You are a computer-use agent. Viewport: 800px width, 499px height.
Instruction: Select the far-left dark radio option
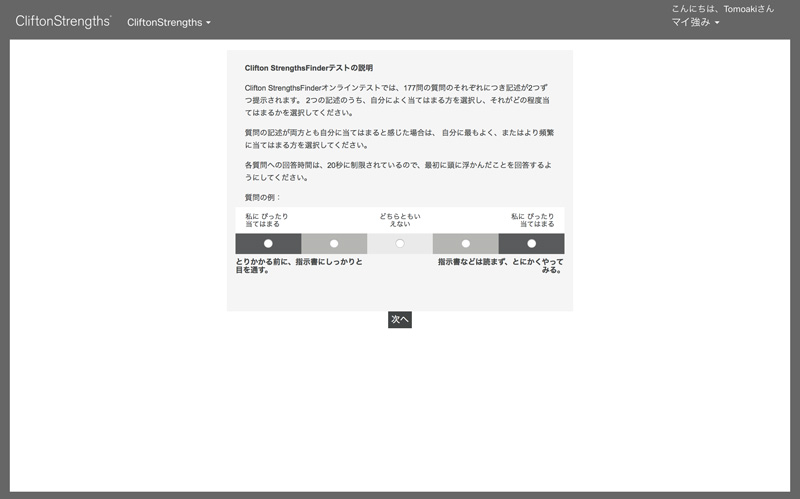(268, 243)
